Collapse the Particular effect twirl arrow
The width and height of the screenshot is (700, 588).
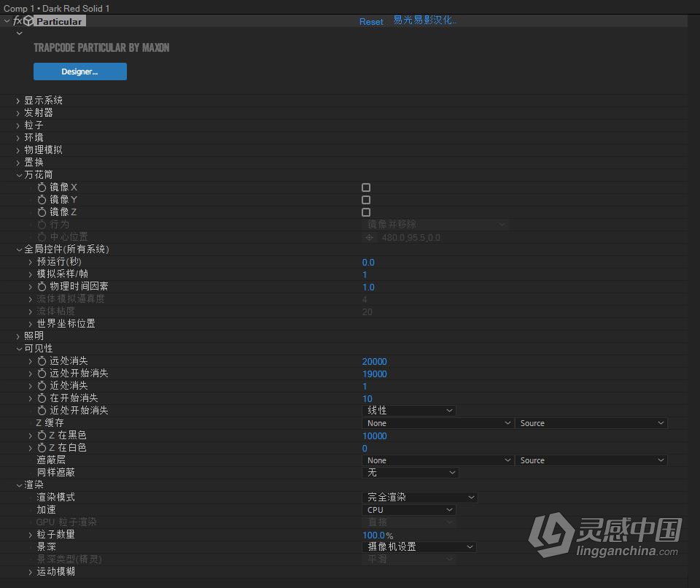7,21
